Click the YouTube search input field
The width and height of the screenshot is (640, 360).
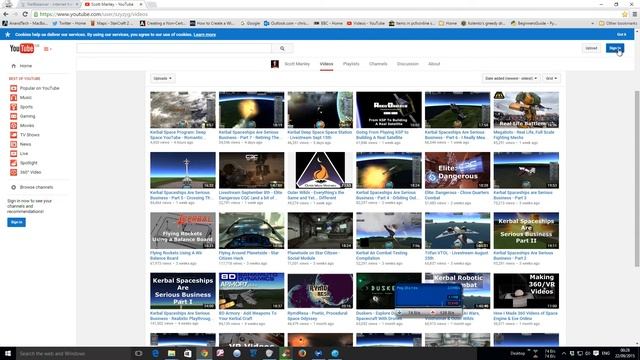174,48
